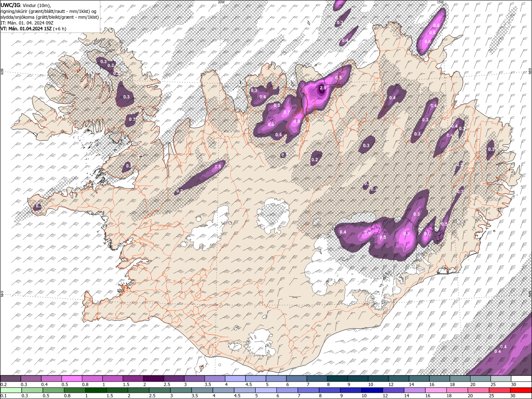The height and width of the screenshot is (399, 532).
Task: Click the UWC/IG title in the header
Action: [x=10, y=5]
